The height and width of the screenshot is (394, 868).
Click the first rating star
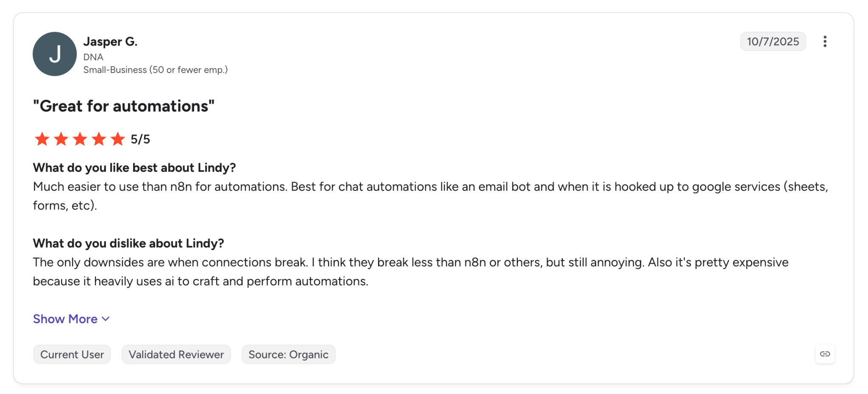click(x=42, y=139)
